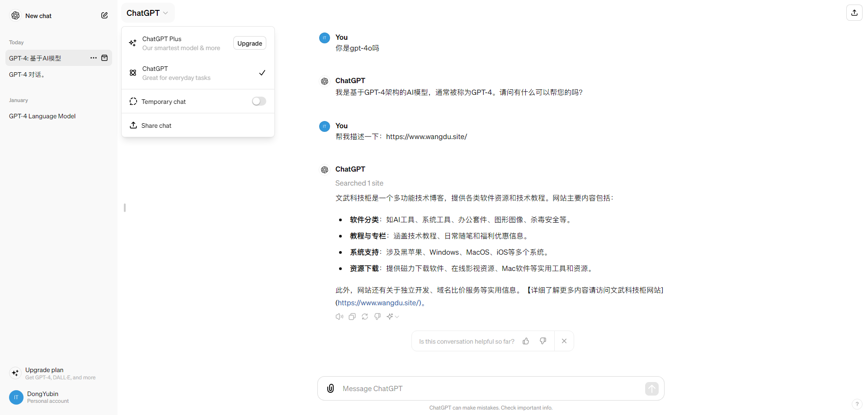Click the bad response thumbs-down under the reply
This screenshot has height=415, width=868.
coord(377,317)
